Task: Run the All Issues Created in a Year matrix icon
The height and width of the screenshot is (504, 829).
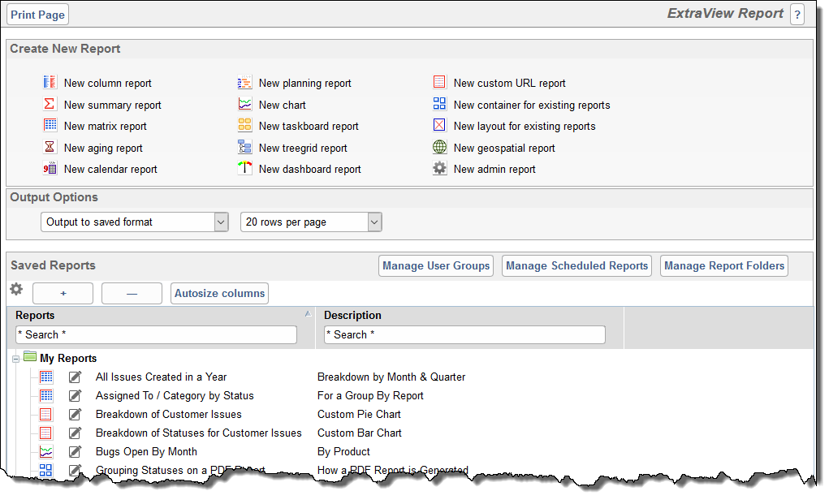Action: (46, 377)
